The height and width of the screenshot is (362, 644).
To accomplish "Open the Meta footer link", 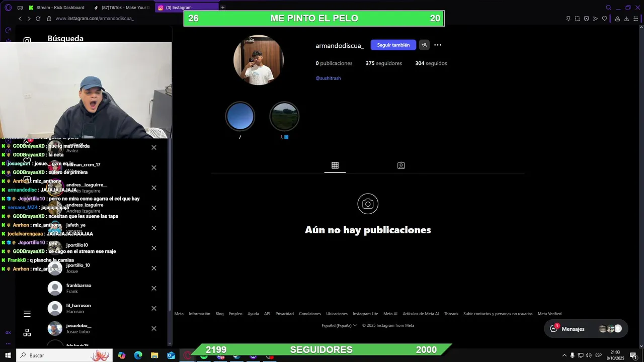I will click(179, 314).
